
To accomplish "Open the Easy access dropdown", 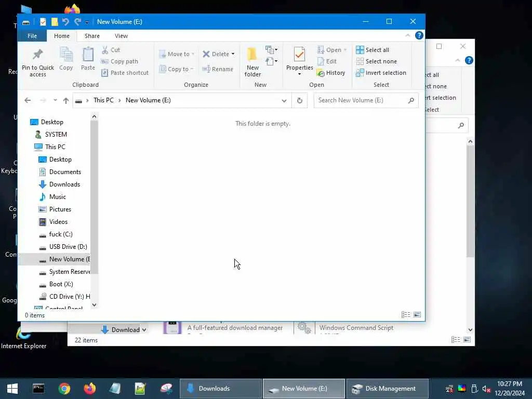I will 271,61.
